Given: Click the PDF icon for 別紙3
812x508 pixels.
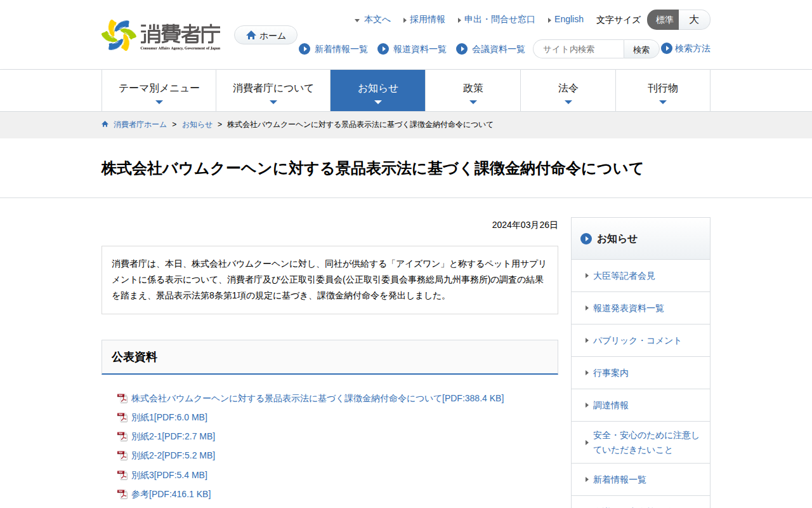Looking at the screenshot, I should tap(122, 475).
